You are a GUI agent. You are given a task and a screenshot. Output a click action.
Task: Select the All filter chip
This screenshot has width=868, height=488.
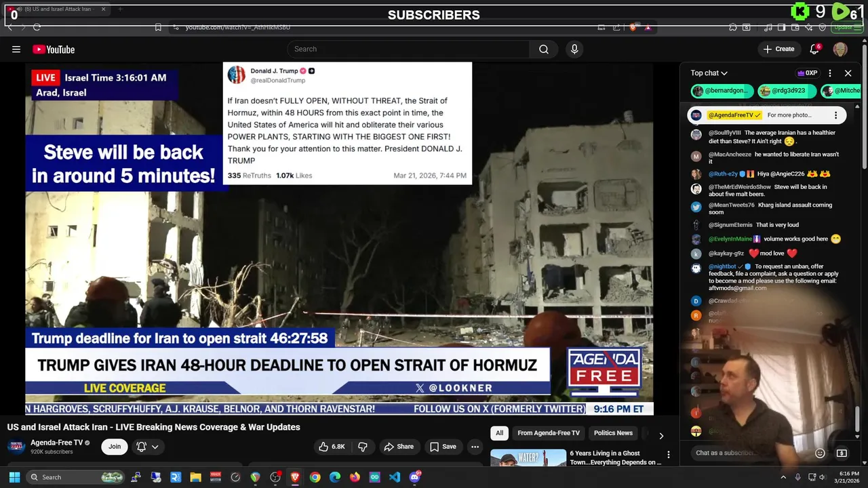tap(499, 433)
